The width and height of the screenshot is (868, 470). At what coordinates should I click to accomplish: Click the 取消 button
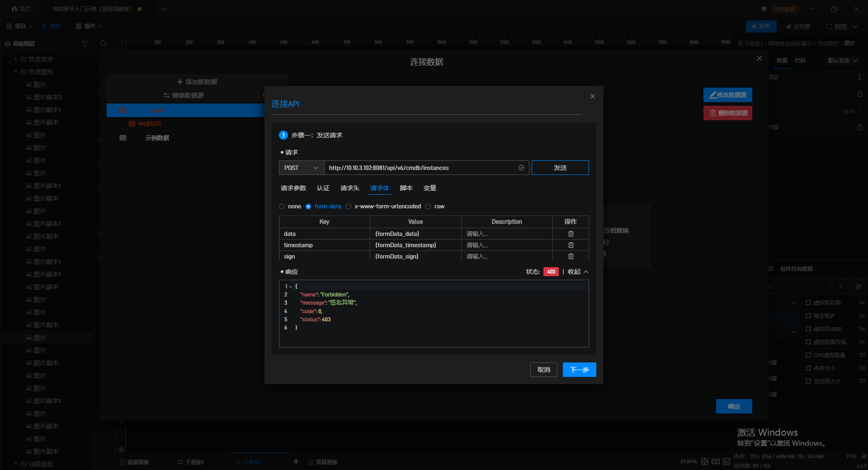543,370
